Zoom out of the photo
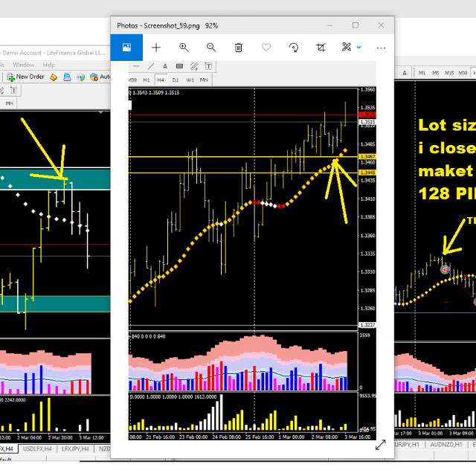This screenshot has height=476, width=476. pos(211,48)
